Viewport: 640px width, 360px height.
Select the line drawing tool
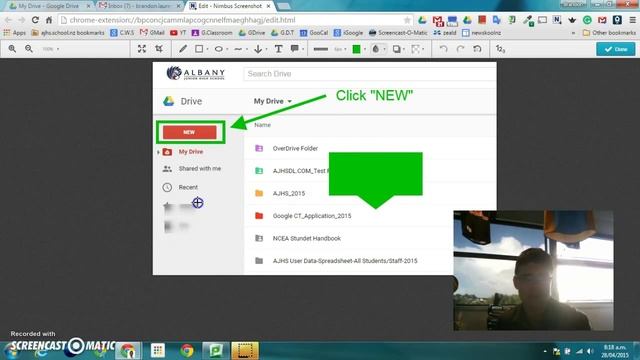tap(238, 49)
